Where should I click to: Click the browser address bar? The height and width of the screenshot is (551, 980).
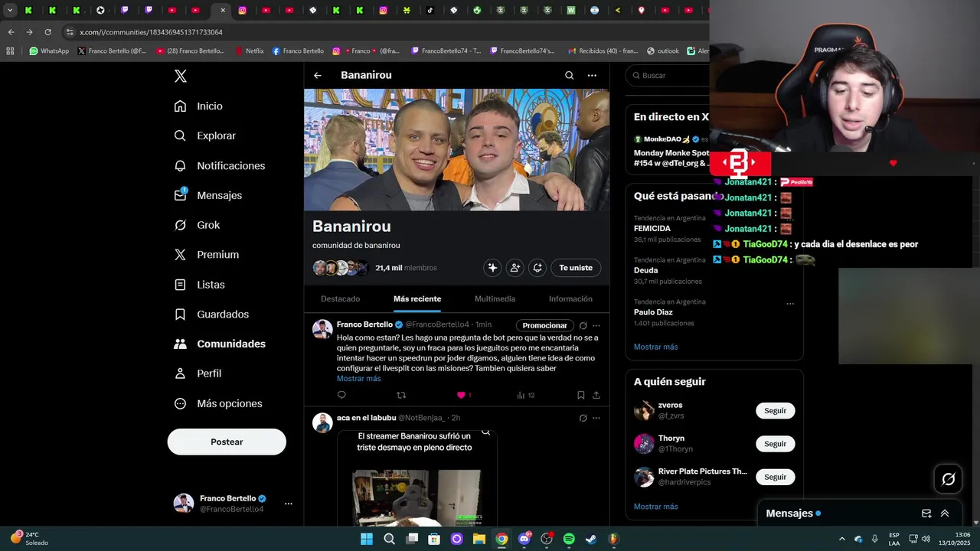point(383,32)
